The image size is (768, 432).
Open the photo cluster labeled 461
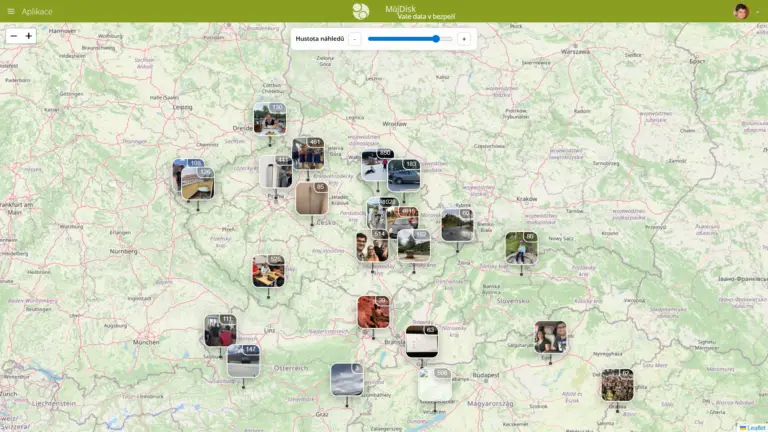point(308,154)
